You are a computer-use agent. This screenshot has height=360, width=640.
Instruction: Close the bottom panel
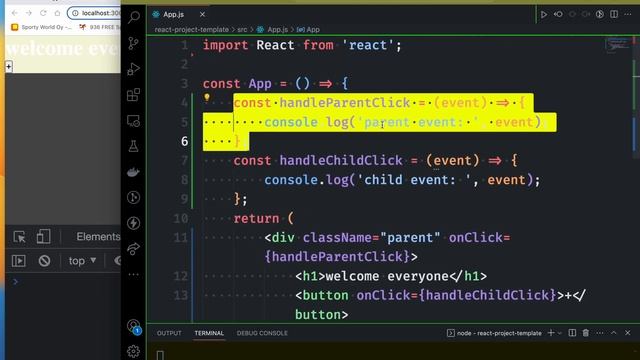tap(628, 333)
